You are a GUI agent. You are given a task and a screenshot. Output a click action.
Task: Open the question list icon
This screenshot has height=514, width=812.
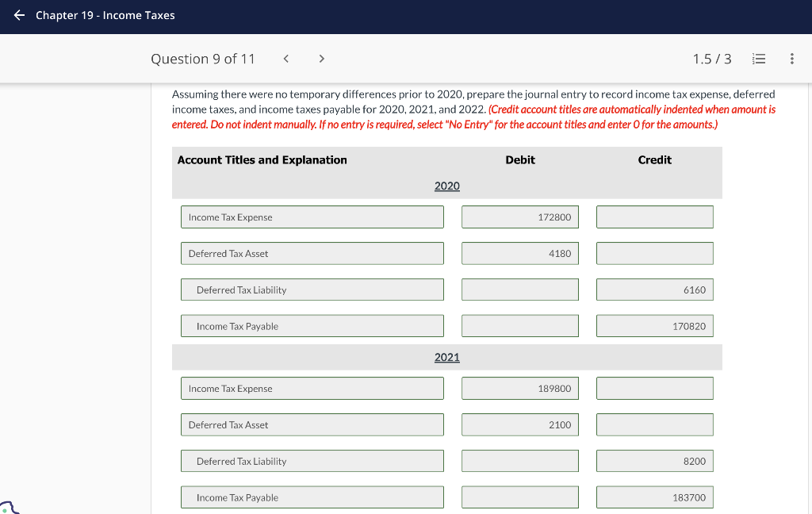(759, 58)
